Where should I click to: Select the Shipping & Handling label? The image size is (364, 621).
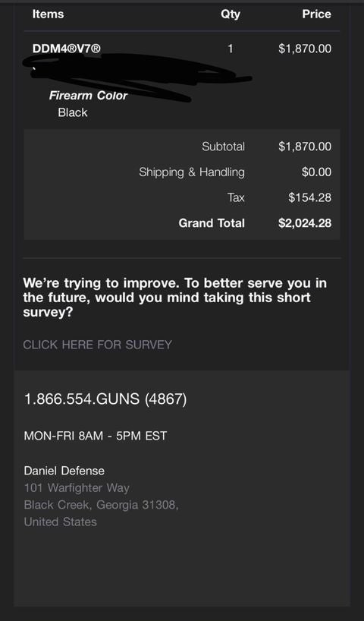coord(192,172)
